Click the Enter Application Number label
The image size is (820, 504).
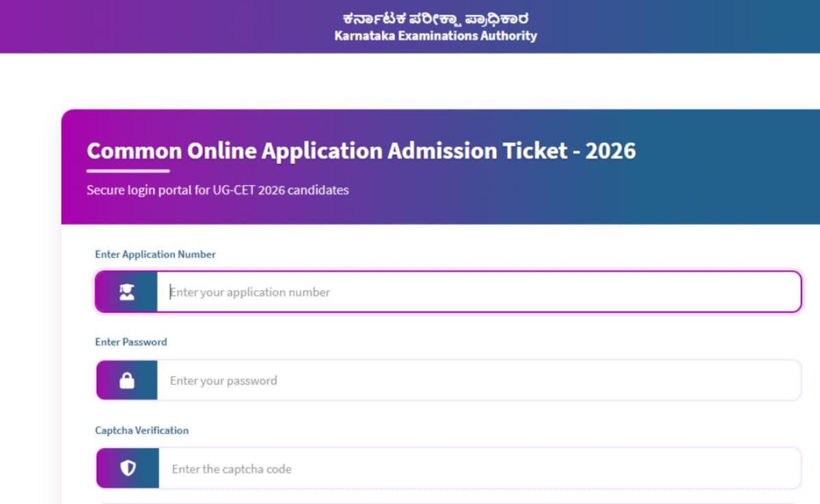pyautogui.click(x=155, y=253)
